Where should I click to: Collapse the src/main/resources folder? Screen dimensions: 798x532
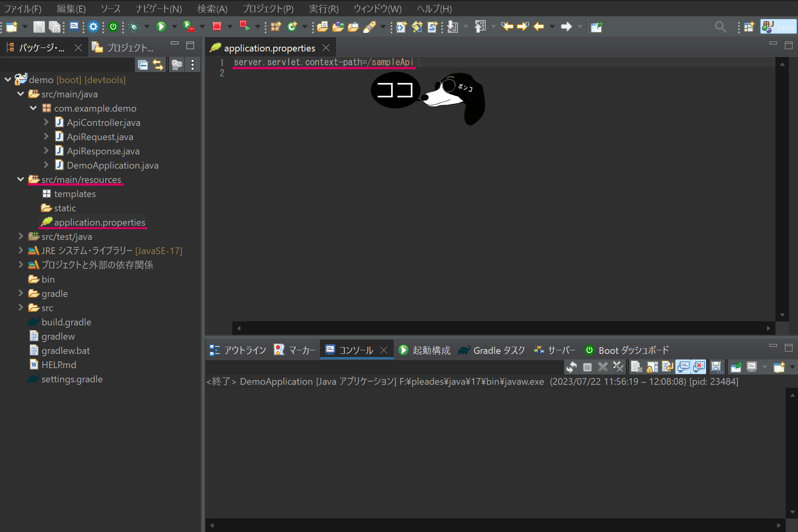21,180
